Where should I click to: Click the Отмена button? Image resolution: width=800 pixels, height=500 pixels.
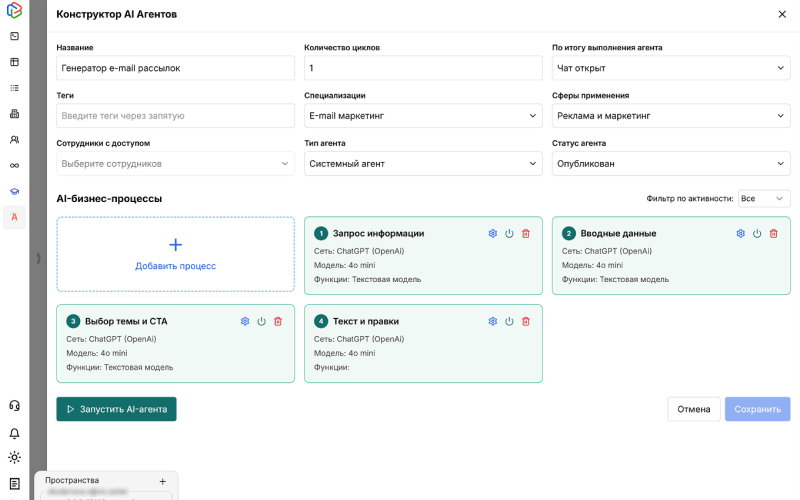(693, 409)
